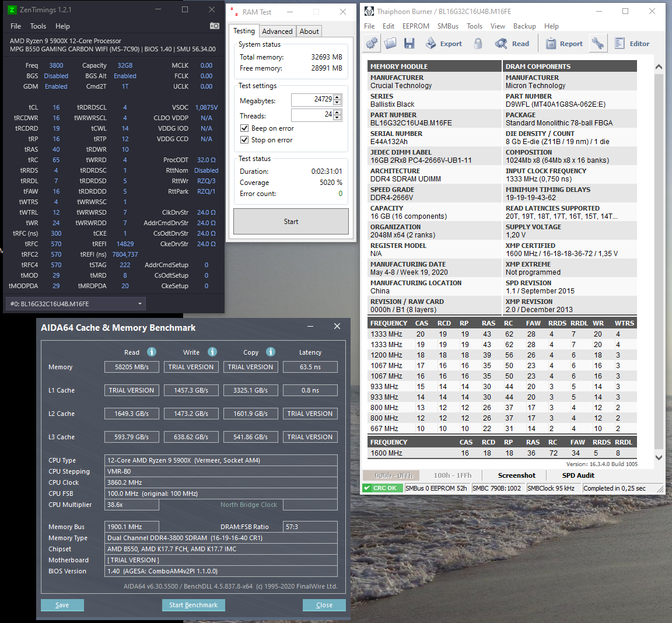Click the open file folder icon in Thaiphoon Burner

[x=390, y=43]
